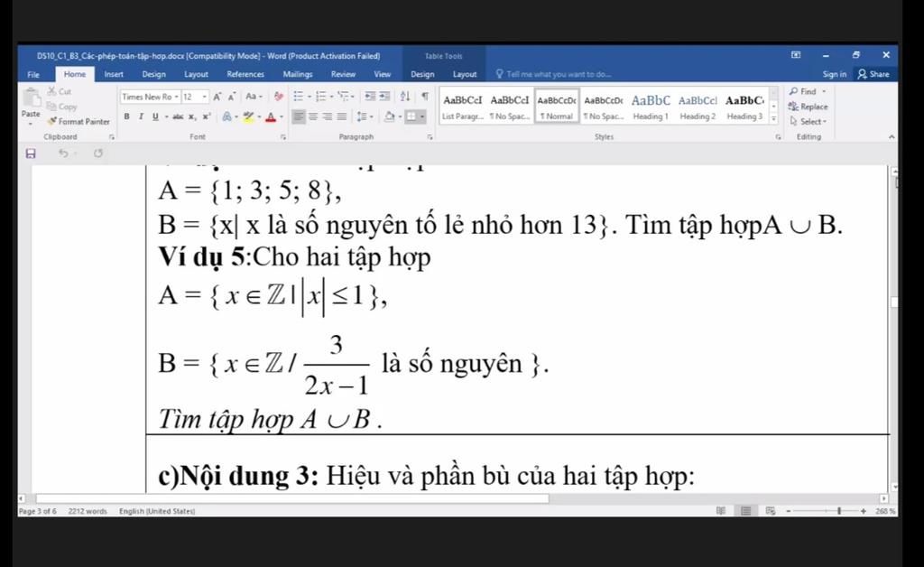924x567 pixels.
Task: Apply superscript formatting
Action: tap(207, 116)
